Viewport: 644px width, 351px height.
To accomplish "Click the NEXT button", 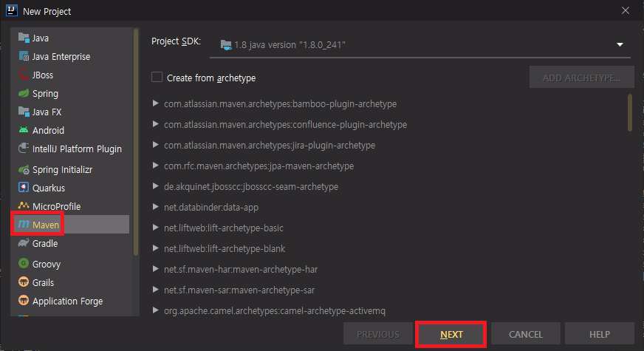I will click(x=451, y=334).
